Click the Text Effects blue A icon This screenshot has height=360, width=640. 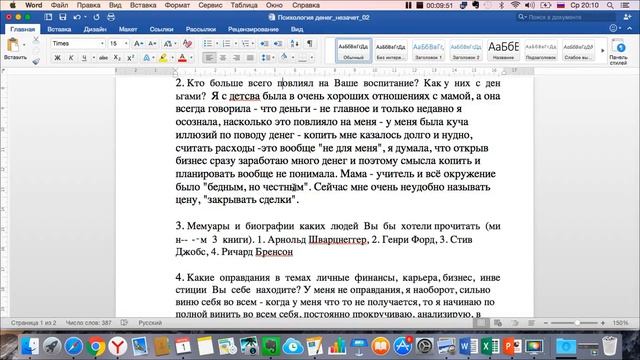[147, 58]
